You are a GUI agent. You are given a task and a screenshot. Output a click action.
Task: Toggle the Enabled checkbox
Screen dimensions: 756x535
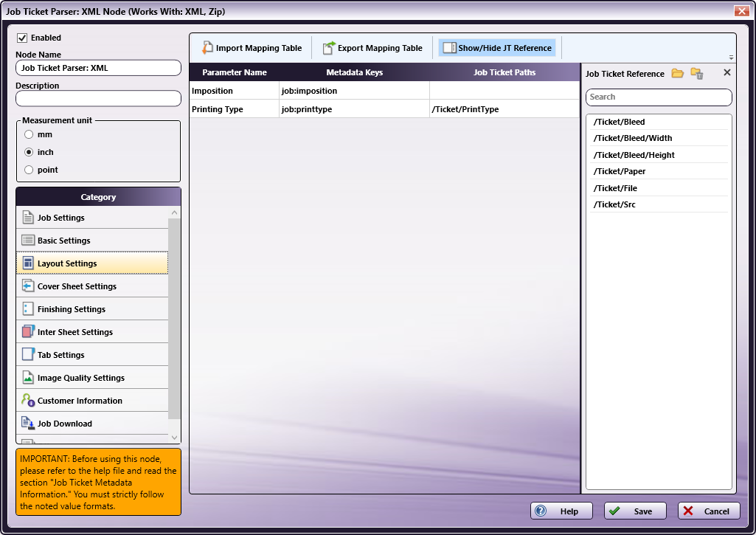pyautogui.click(x=22, y=38)
